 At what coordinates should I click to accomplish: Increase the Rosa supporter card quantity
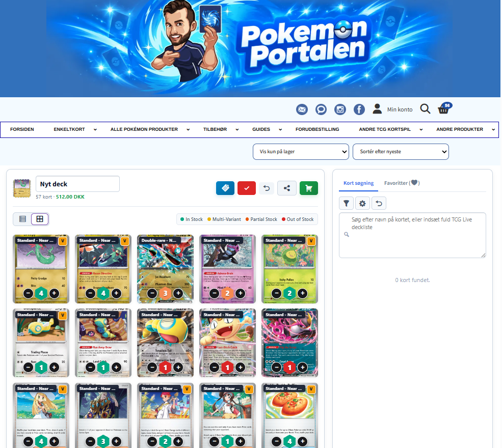coord(241,441)
